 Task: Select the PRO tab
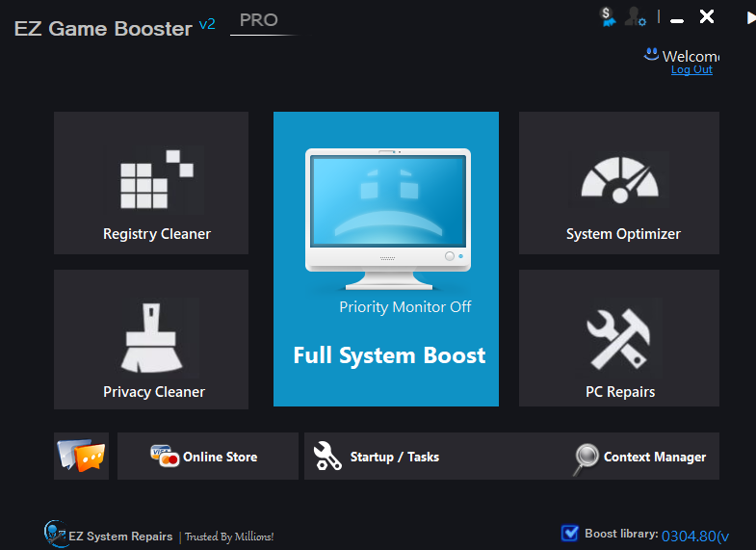(x=259, y=20)
